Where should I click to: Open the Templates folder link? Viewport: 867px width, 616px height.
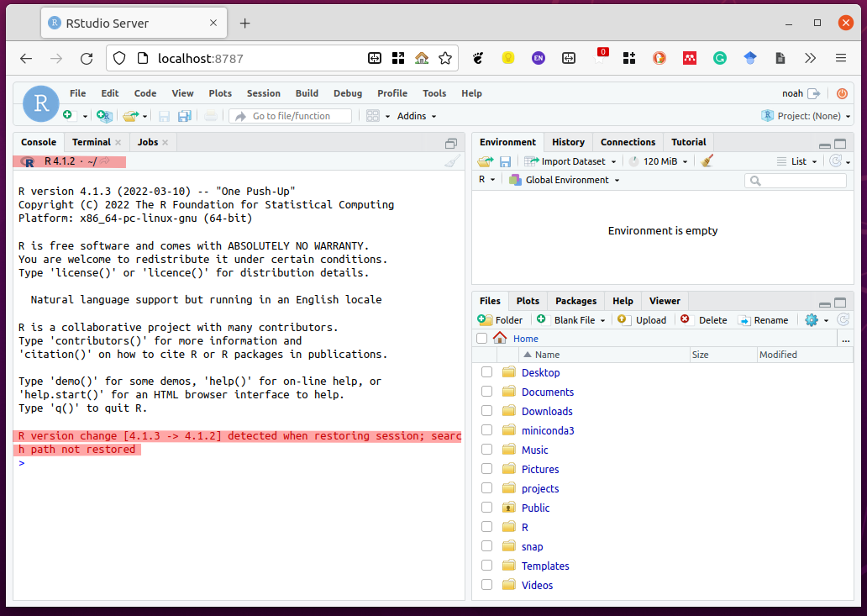click(x=545, y=566)
